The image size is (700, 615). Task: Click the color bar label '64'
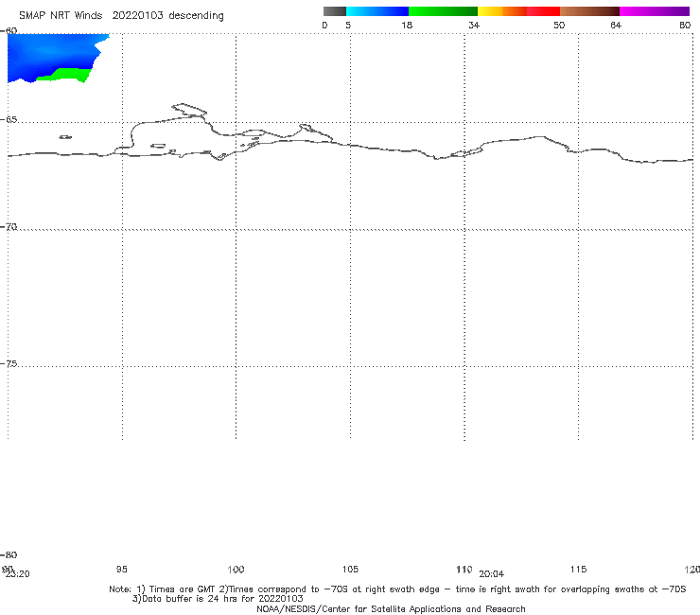(x=616, y=25)
